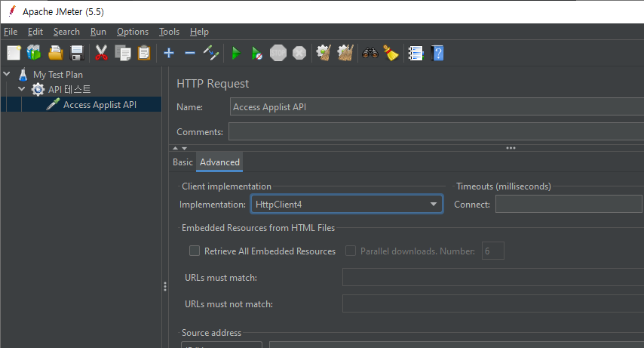
Task: Click the Timeouts (milliseconds) label
Action: [x=504, y=186]
